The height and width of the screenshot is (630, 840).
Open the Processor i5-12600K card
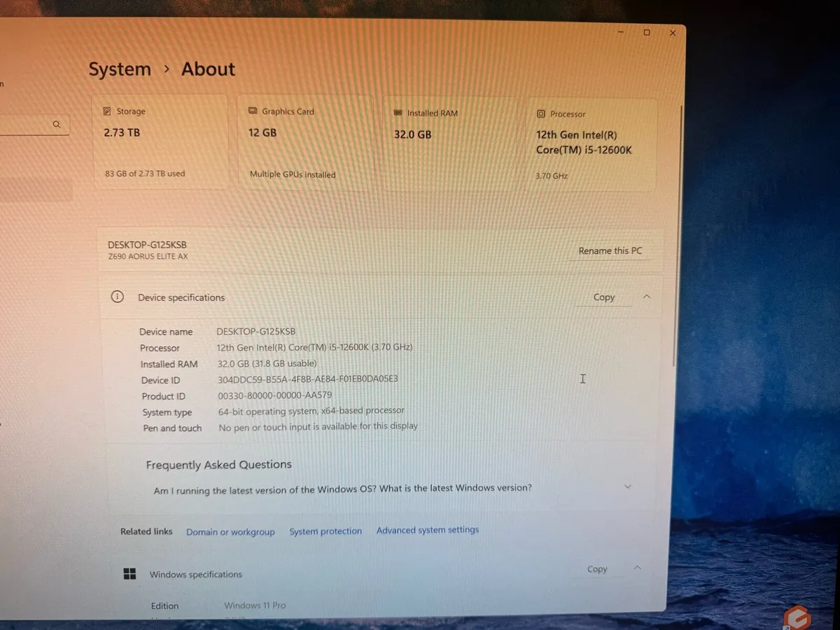[x=591, y=145]
